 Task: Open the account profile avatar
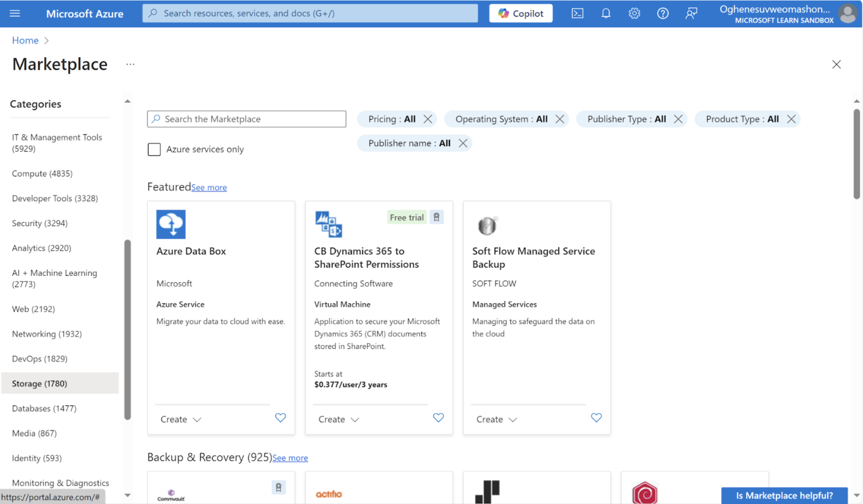(x=848, y=13)
